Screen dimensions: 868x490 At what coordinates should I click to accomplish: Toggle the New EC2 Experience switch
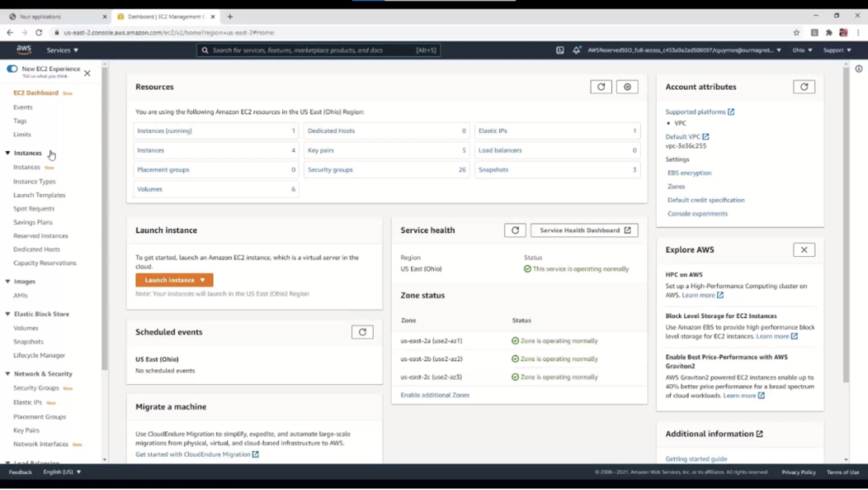(12, 69)
